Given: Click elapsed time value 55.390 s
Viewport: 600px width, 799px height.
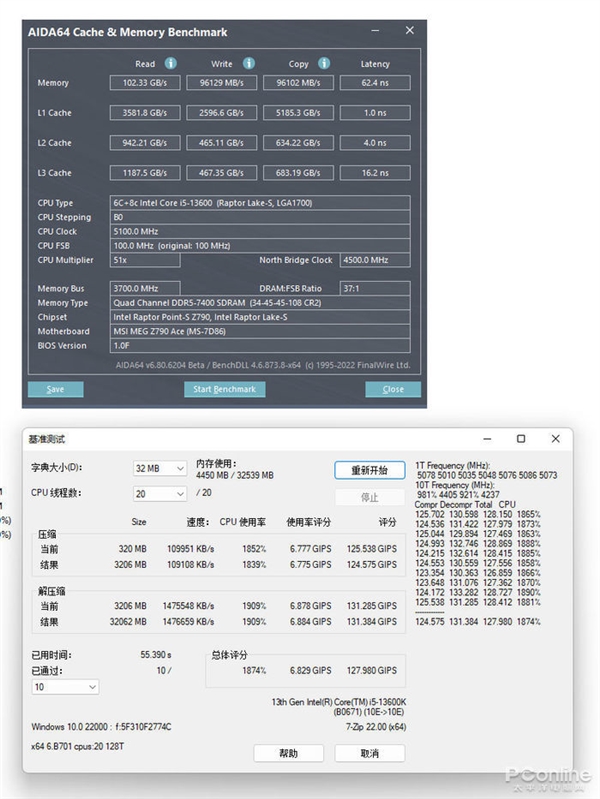Looking at the screenshot, I should 156,655.
